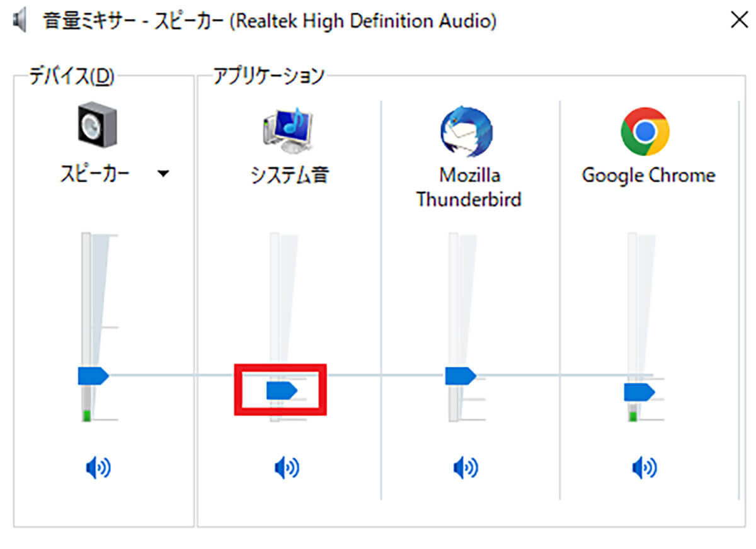Viewport: 756px width, 549px height.
Task: Close the 音量ミキサー window
Action: [x=738, y=21]
